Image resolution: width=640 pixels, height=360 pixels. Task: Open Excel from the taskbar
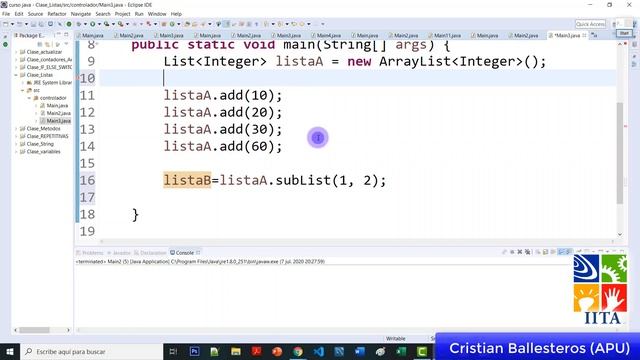tap(401, 351)
